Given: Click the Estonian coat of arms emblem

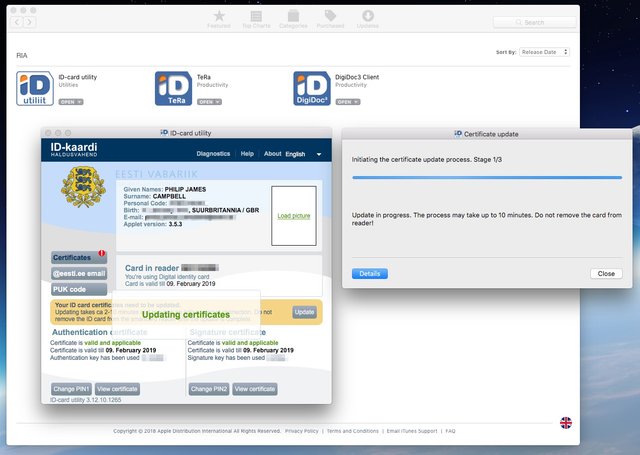Looking at the screenshot, I should [x=83, y=186].
